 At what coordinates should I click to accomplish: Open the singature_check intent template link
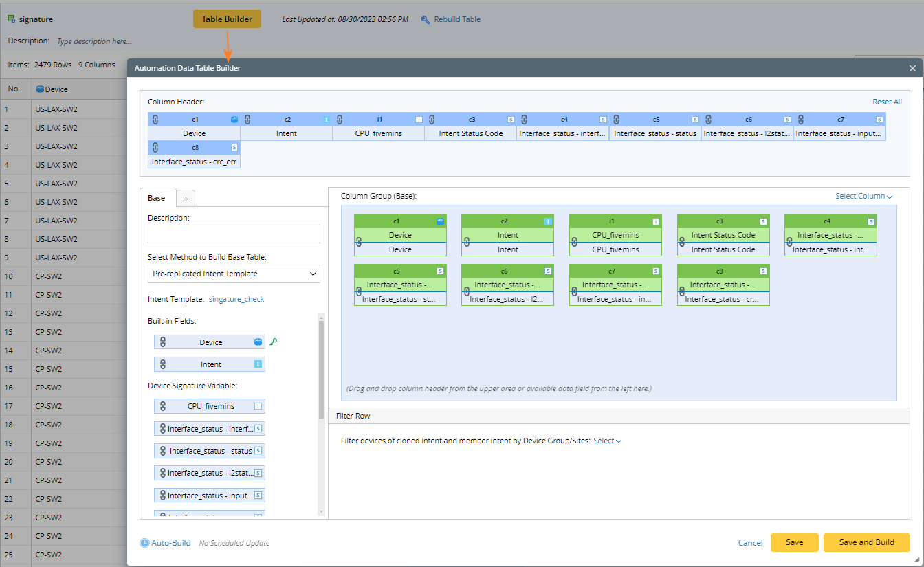(236, 299)
